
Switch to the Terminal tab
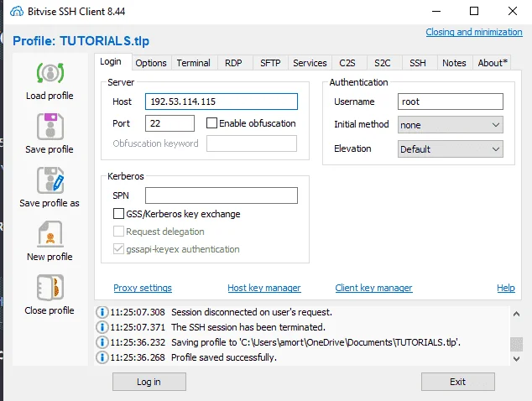click(193, 63)
